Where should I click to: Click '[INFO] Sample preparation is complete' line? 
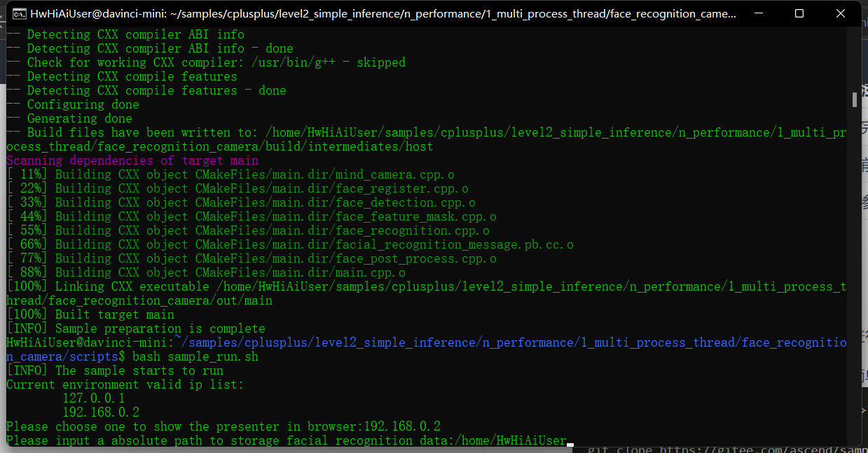(136, 328)
